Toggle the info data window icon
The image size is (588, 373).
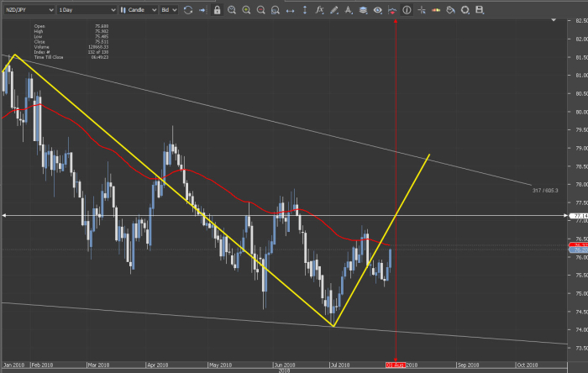pos(407,10)
